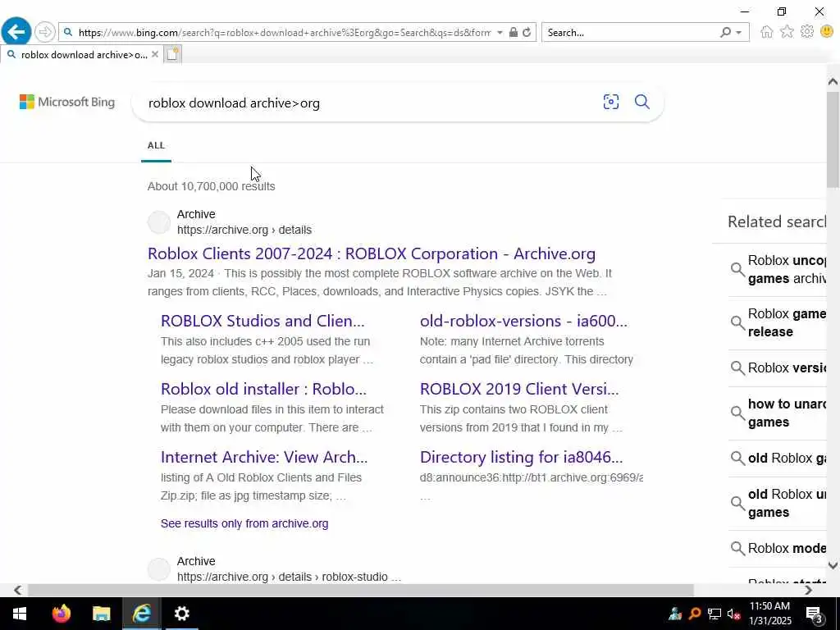
Task: Click the orange magnifier tray icon
Action: [x=695, y=614]
